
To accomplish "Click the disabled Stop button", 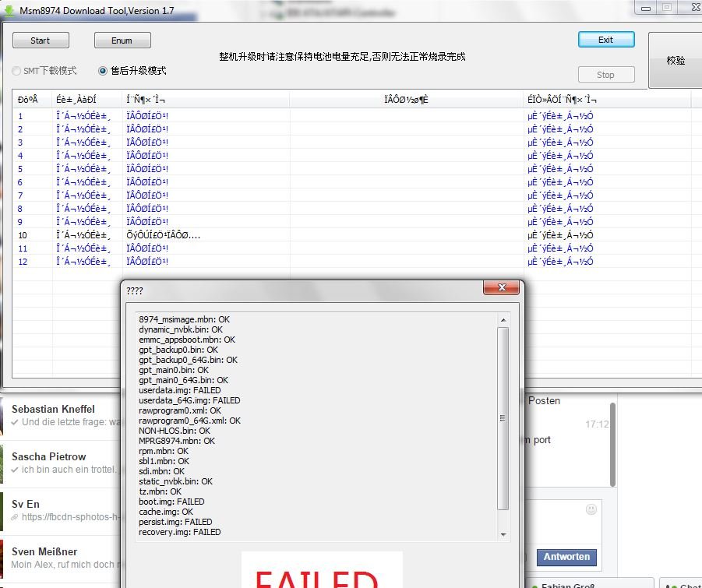I will pos(606,74).
